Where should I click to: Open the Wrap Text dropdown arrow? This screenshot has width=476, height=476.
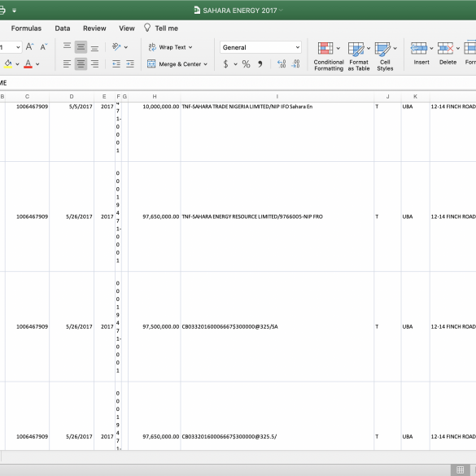(190, 47)
